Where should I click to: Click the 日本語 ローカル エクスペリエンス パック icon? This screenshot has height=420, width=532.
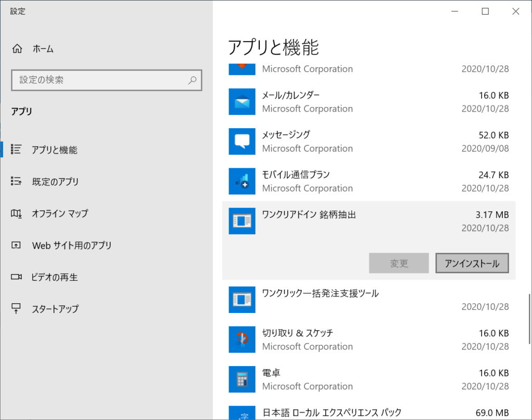pyautogui.click(x=242, y=413)
